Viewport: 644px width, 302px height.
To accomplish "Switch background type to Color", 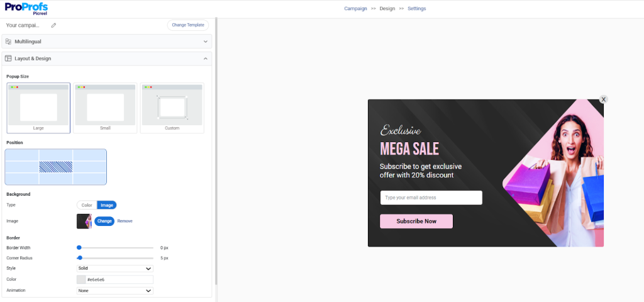I will coord(87,205).
